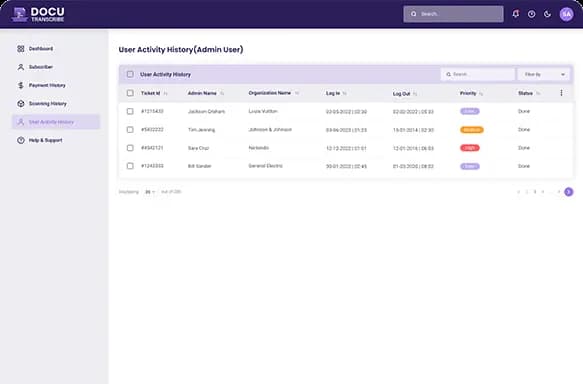Viewport: 583px width, 384px height.
Task: Click the Nintendo organization cell
Action: click(x=258, y=148)
